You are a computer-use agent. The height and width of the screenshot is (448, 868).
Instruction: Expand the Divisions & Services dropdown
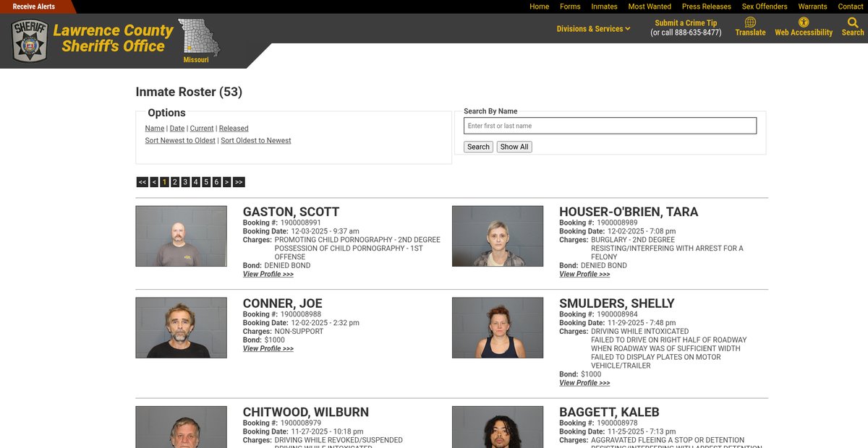coord(593,29)
